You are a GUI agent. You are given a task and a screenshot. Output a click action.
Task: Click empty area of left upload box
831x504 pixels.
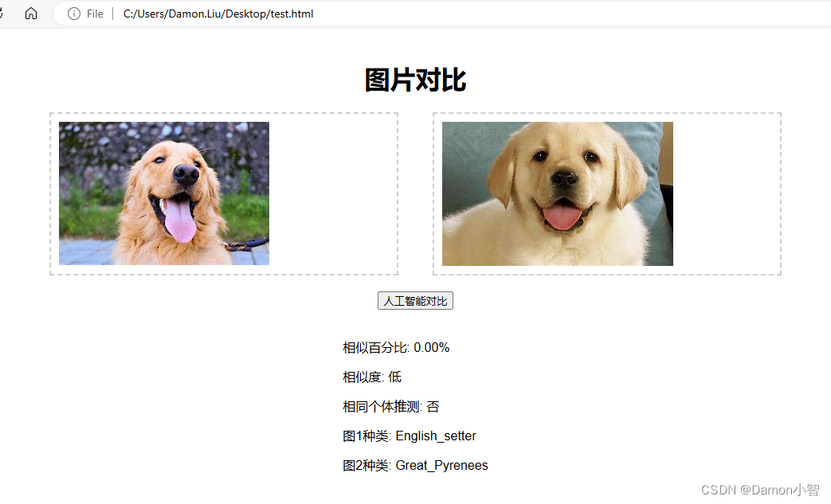pyautogui.click(x=335, y=193)
